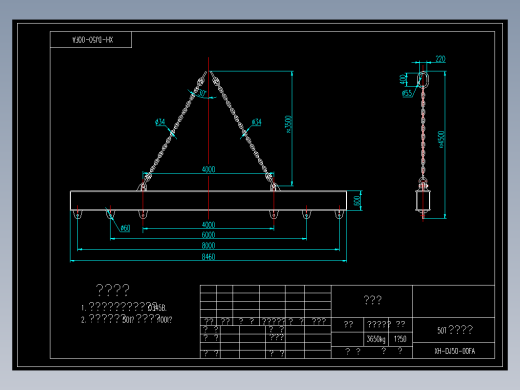Image resolution: width=520 pixels, height=390 pixels.
Task: Click the 30° angle label at apex
Action: (x=202, y=93)
